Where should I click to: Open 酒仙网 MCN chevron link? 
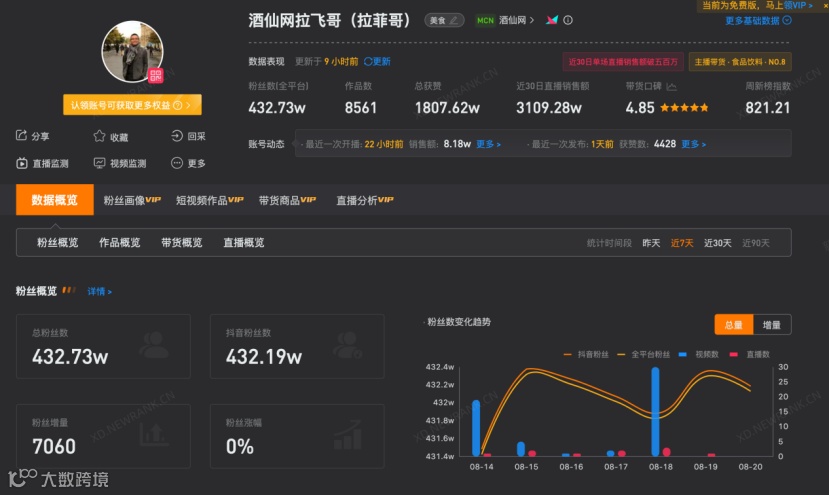click(517, 20)
